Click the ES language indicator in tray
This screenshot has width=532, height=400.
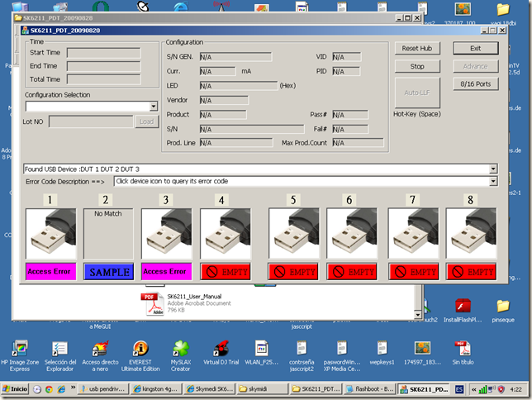tap(459, 389)
